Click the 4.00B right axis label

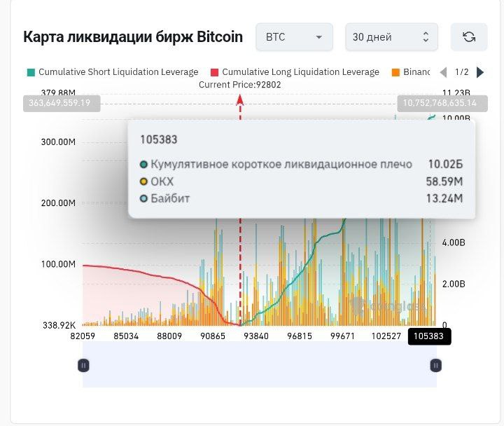tap(454, 242)
